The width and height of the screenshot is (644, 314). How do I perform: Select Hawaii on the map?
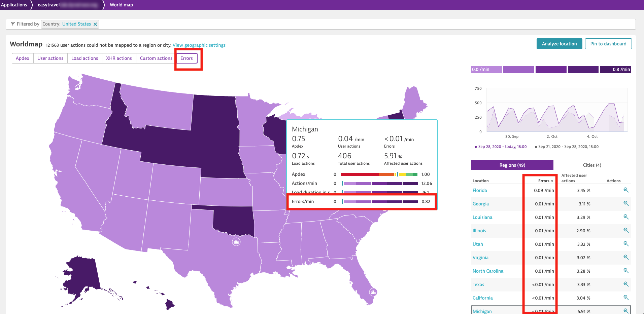click(170, 305)
